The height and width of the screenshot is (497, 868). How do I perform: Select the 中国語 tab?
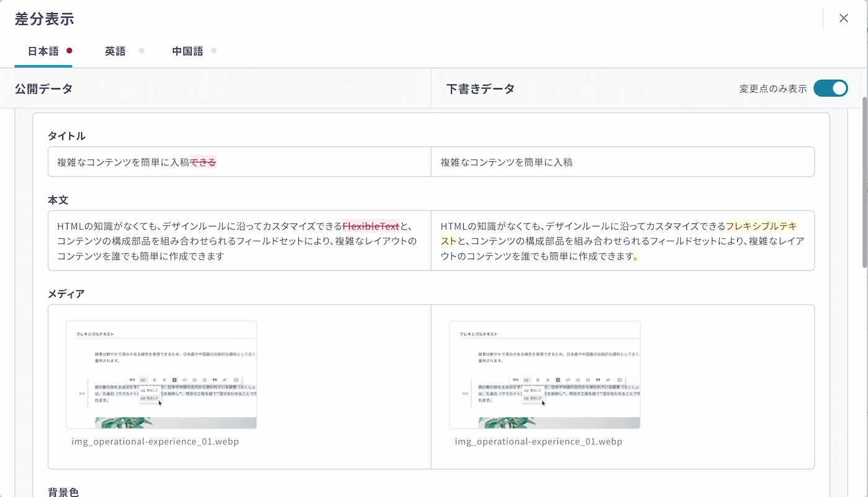188,51
